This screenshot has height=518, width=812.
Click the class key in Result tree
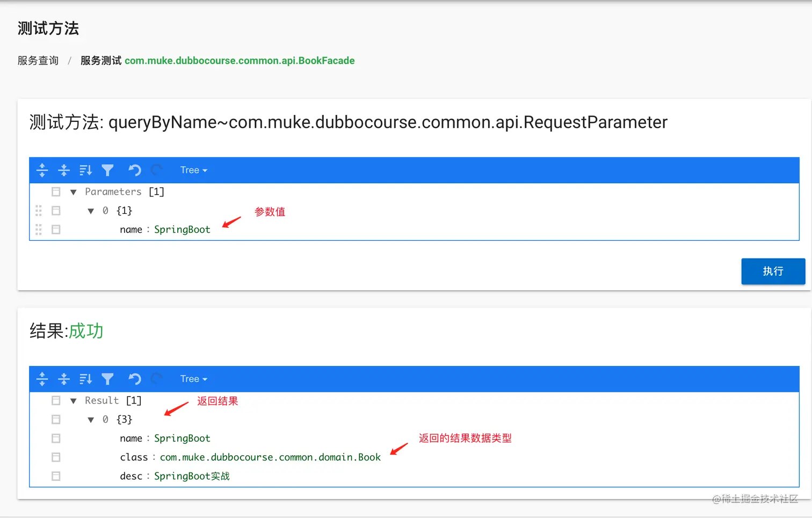coord(134,457)
